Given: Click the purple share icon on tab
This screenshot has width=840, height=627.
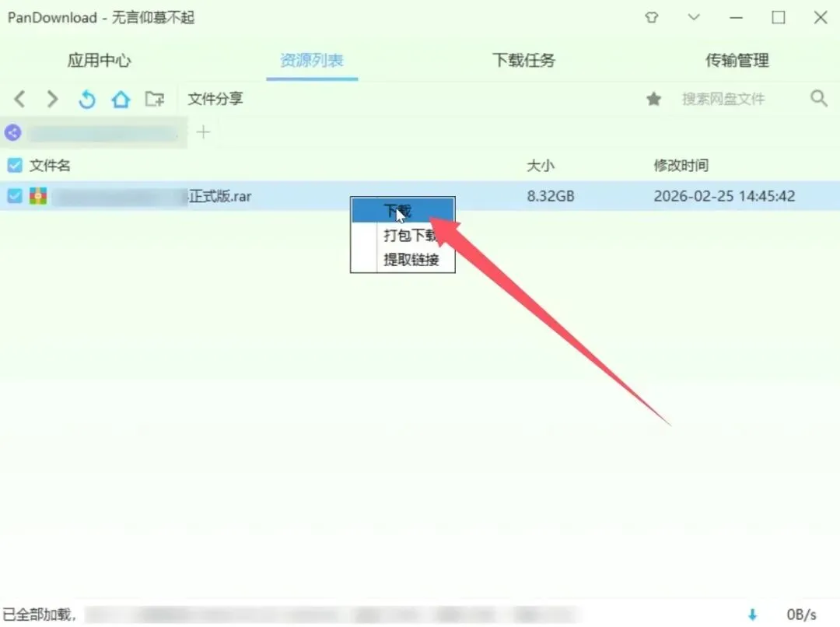Looking at the screenshot, I should (13, 132).
